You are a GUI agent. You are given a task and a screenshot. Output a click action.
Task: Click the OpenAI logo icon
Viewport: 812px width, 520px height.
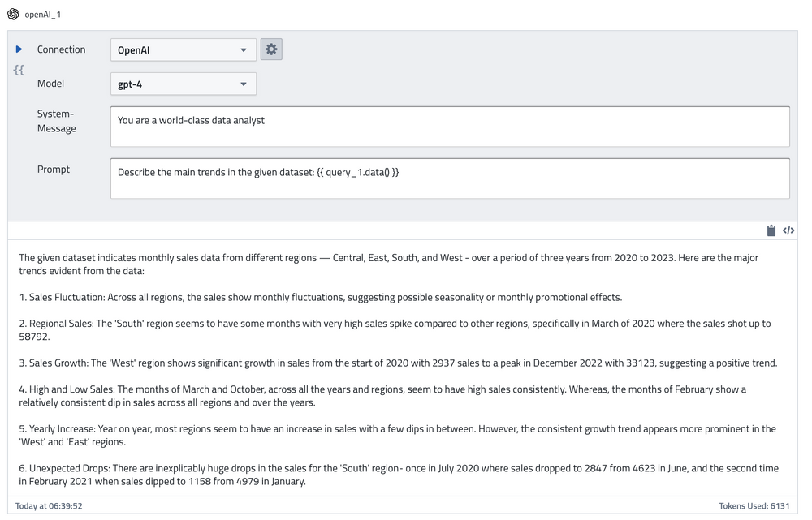pyautogui.click(x=13, y=15)
